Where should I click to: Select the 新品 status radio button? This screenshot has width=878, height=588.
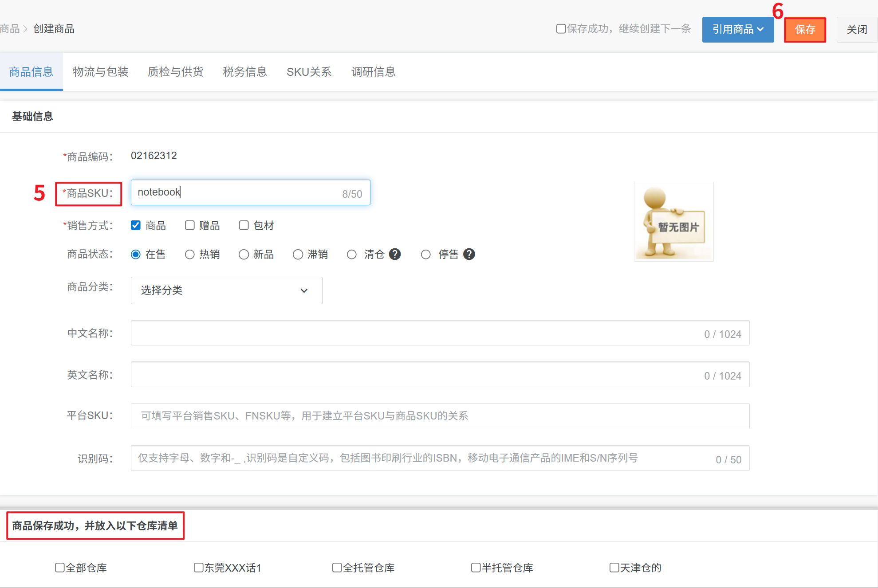[x=244, y=255]
